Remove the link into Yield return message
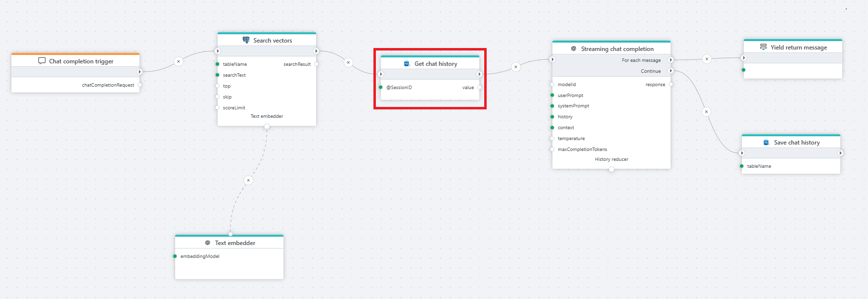868x299 pixels. click(x=707, y=59)
